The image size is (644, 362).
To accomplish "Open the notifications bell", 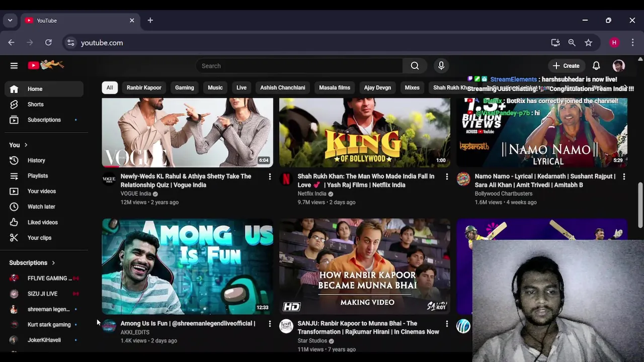I will [596, 66].
